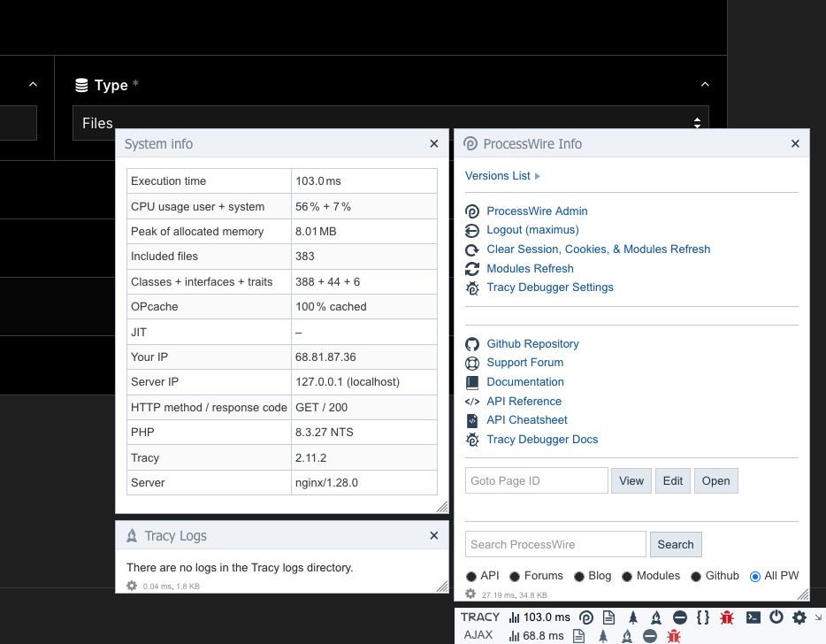Click the ProcessWire logo in the Tracy bar
Screen dimensions: 826x644
coord(586,617)
